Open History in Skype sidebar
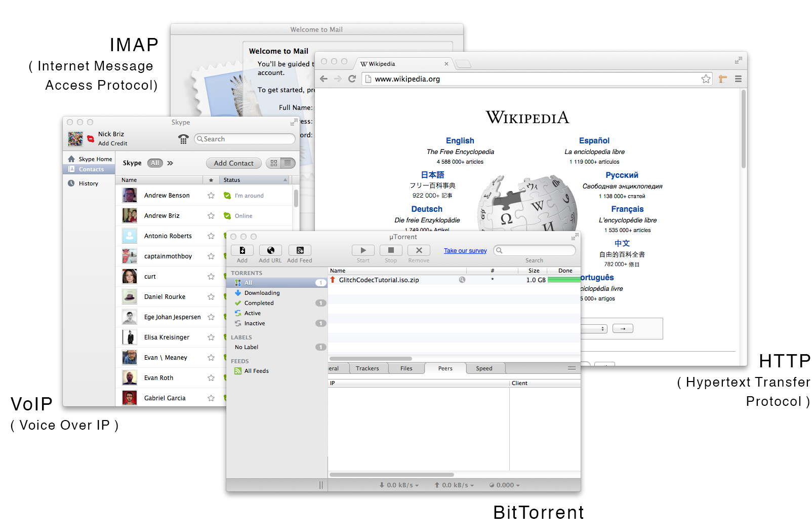This screenshot has width=812, height=532. [x=83, y=183]
